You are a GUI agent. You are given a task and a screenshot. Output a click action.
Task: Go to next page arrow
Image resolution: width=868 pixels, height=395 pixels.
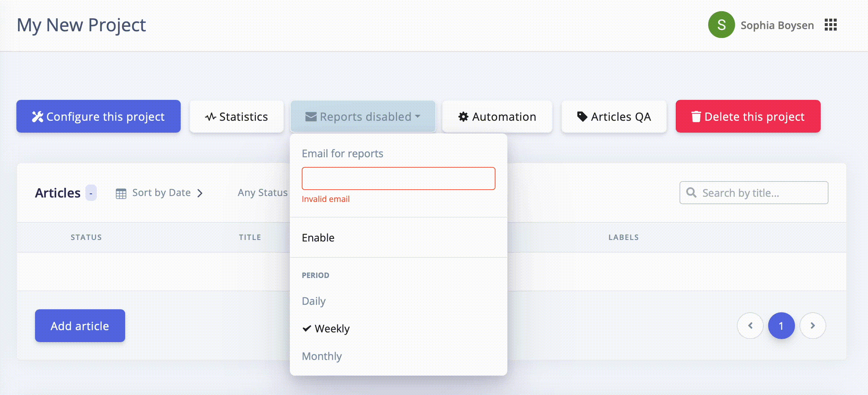(812, 326)
